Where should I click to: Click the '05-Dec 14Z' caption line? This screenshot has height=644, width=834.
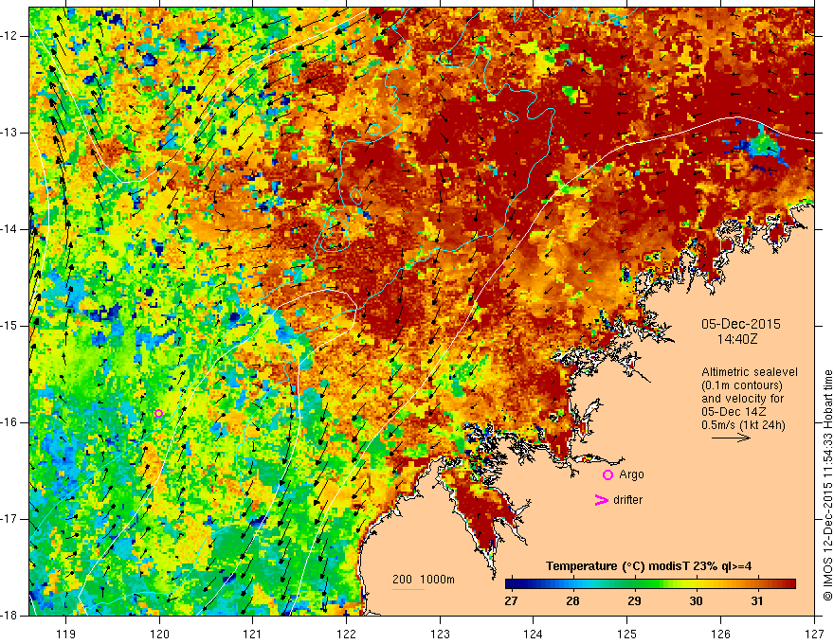pos(732,412)
